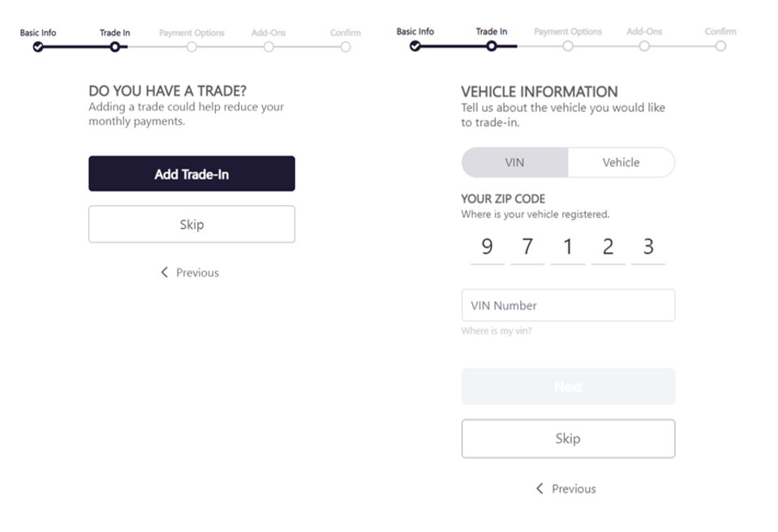Click the last ZIP code digit box
The width and height of the screenshot is (778, 532).
(648, 247)
